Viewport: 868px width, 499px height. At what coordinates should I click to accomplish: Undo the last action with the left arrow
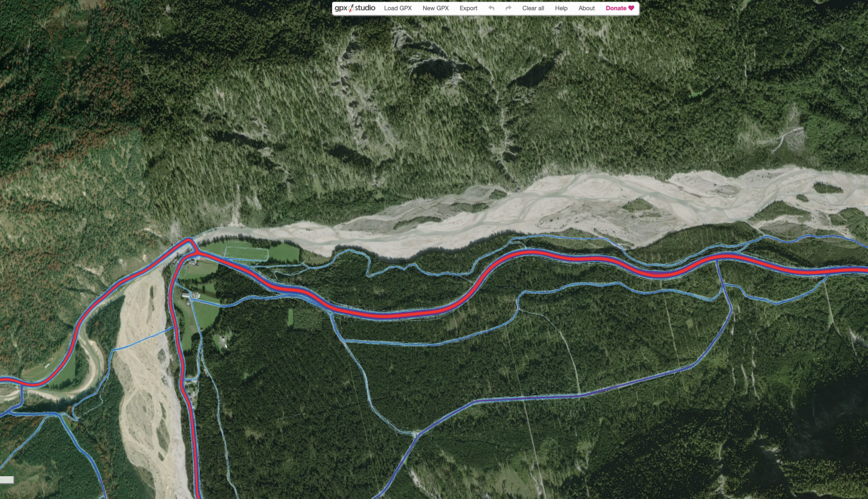pyautogui.click(x=492, y=8)
